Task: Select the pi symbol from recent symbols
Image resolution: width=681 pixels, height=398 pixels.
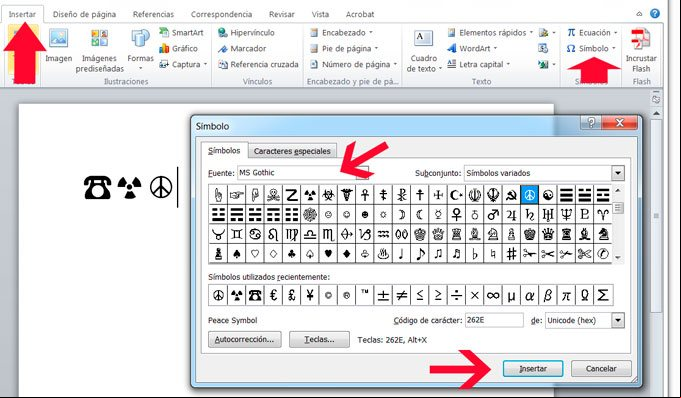Action: [566, 295]
